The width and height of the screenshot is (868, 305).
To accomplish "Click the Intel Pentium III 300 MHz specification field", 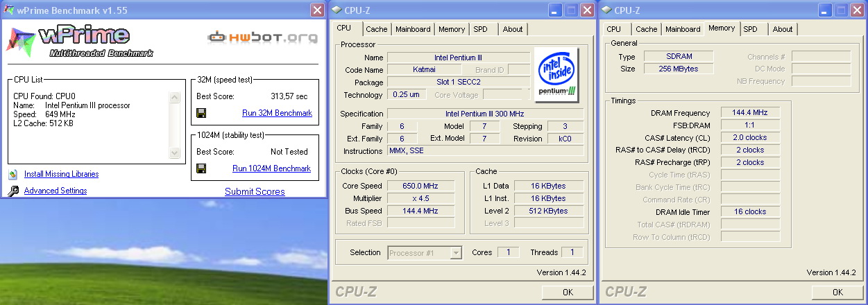I will (485, 114).
